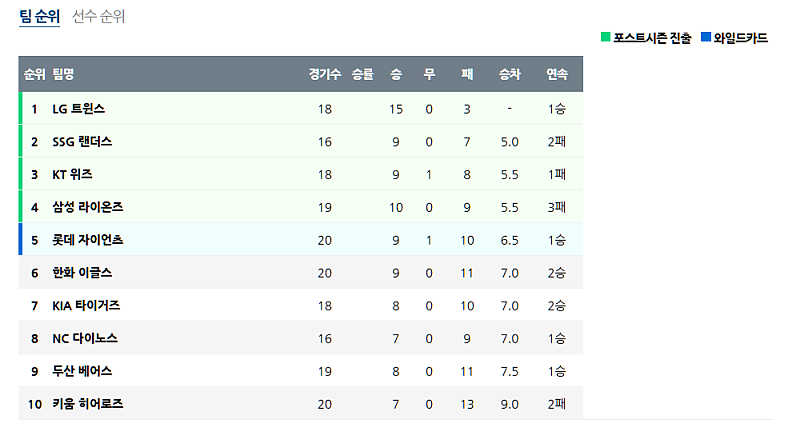The image size is (800, 428).
Task: Open 삼성 라이온즈 team page
Action: pos(87,207)
